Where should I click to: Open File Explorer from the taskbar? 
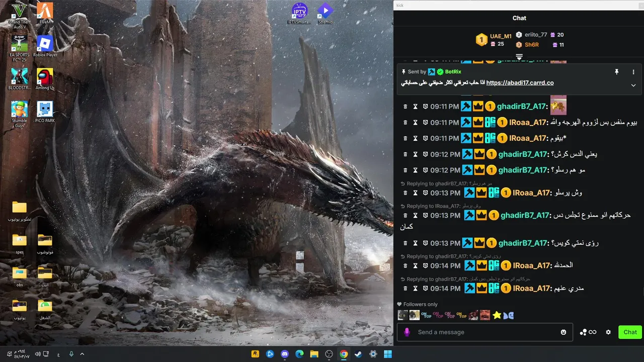tap(314, 354)
